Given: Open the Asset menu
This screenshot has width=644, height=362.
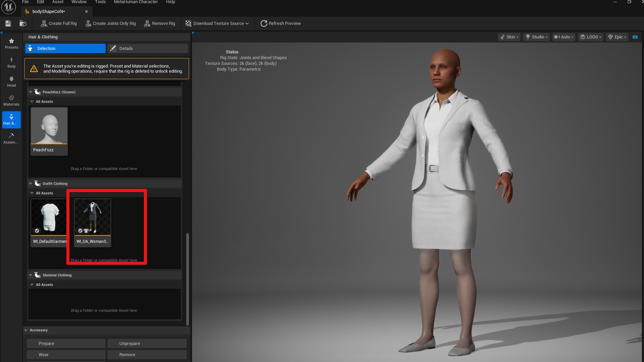Looking at the screenshot, I should (x=58, y=2).
